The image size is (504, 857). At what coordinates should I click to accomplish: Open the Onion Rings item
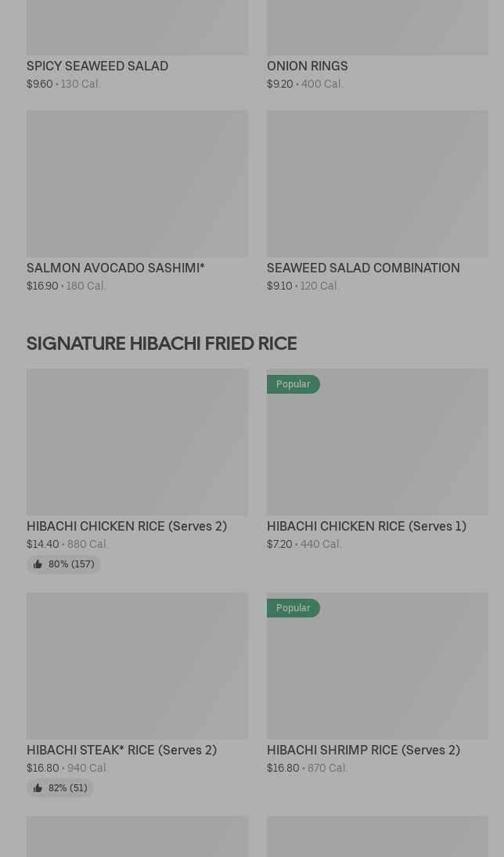[x=307, y=67]
